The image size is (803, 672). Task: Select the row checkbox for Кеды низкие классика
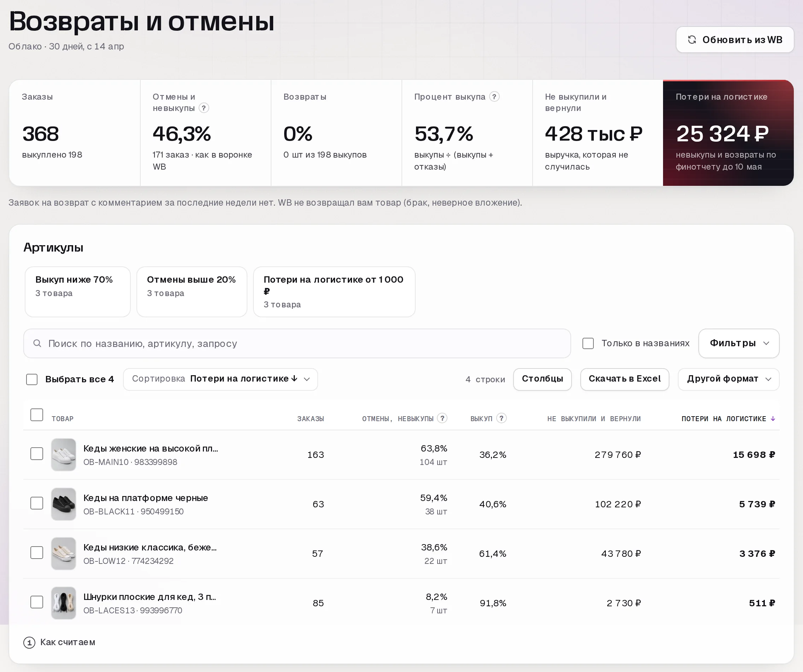pyautogui.click(x=37, y=553)
